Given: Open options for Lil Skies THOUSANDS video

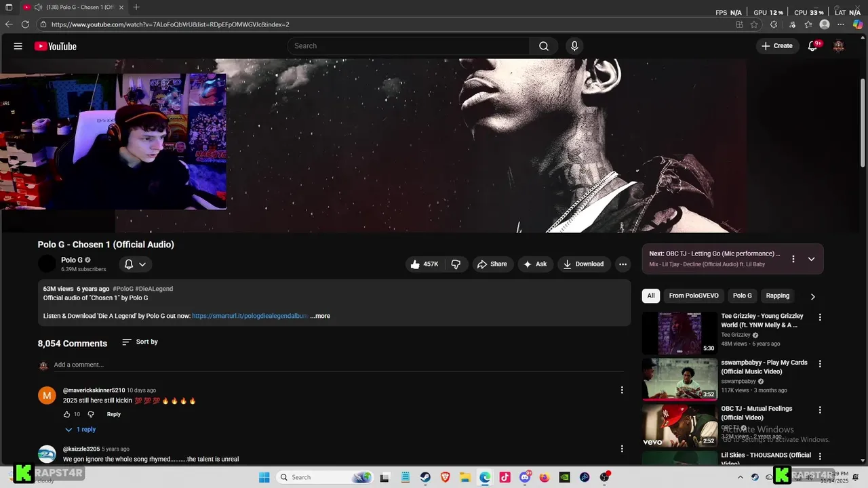Looking at the screenshot, I should pyautogui.click(x=820, y=456).
